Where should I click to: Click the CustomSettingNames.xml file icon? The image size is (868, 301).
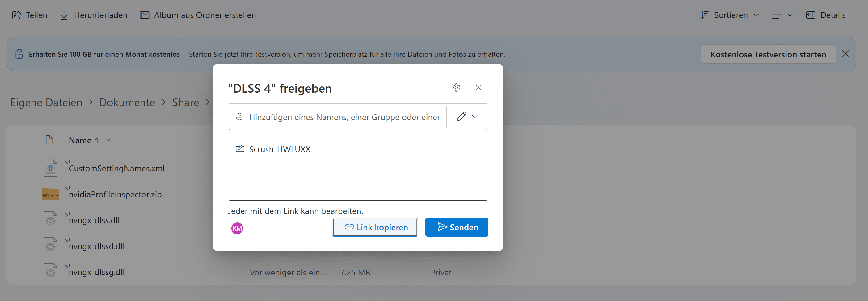click(50, 168)
